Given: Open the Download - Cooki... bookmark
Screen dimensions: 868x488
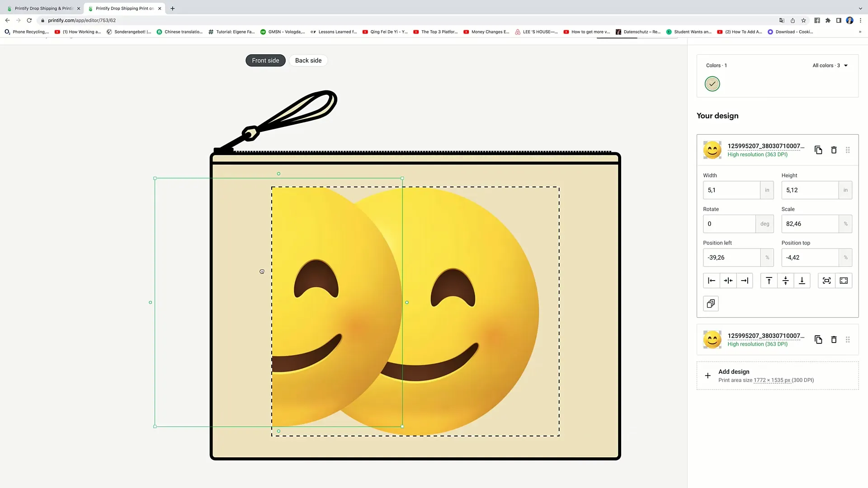Looking at the screenshot, I should click(790, 32).
